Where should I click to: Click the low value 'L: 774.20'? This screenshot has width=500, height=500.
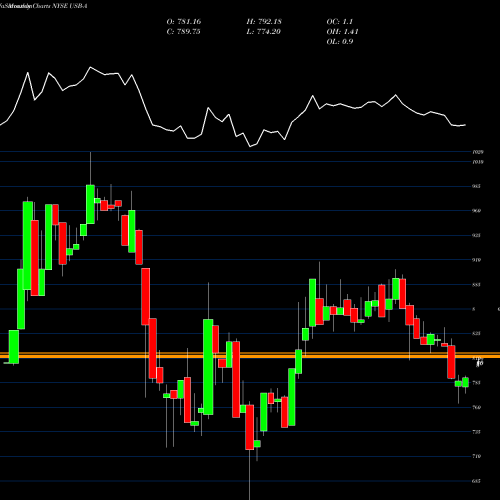[264, 32]
